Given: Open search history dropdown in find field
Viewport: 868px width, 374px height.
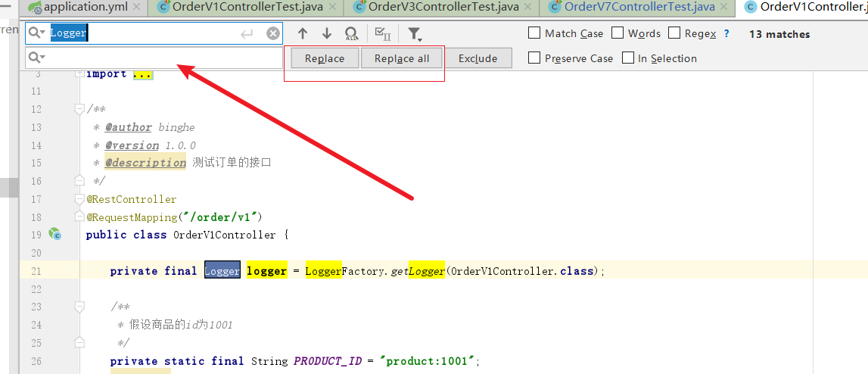Looking at the screenshot, I should click(37, 33).
